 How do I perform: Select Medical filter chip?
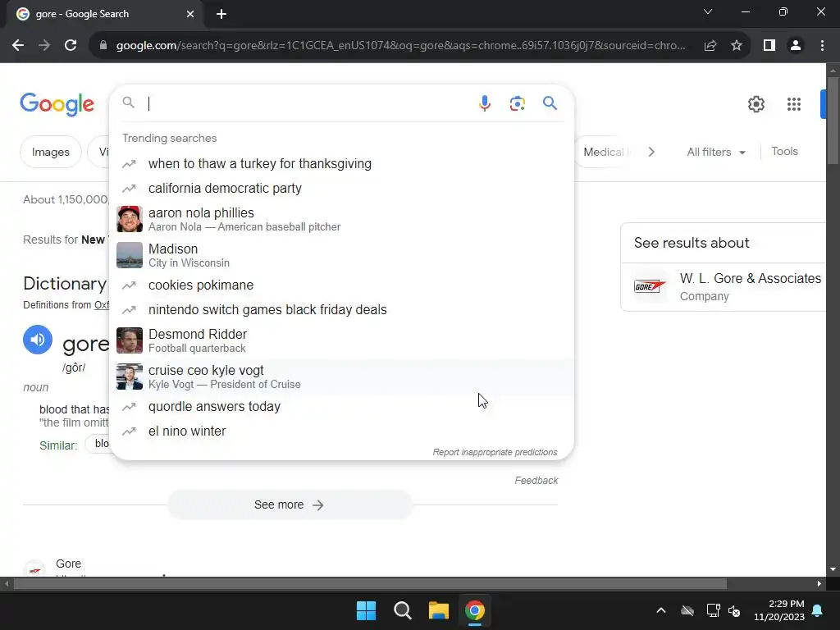[605, 152]
